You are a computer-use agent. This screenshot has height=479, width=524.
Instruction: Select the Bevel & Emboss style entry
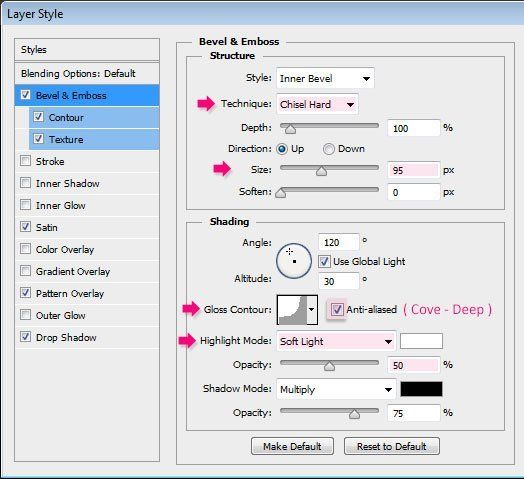tap(87, 95)
